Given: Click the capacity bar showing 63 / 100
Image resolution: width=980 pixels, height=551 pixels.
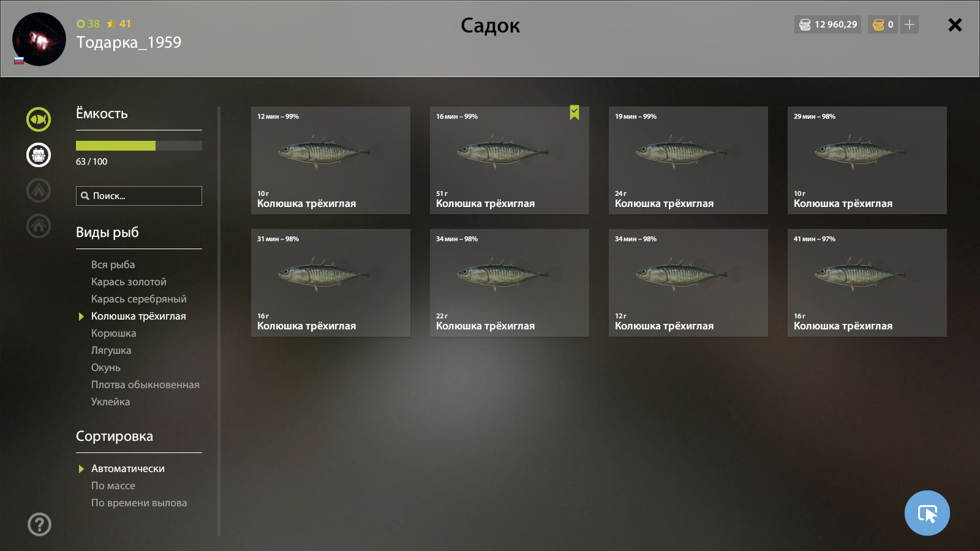Looking at the screenshot, I should pyautogui.click(x=139, y=146).
